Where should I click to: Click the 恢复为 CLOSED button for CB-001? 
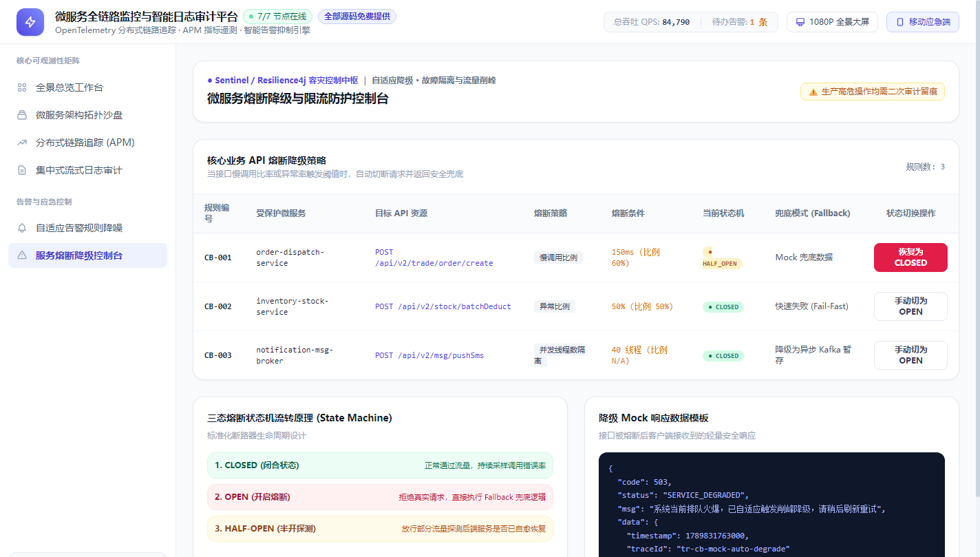pyautogui.click(x=910, y=258)
